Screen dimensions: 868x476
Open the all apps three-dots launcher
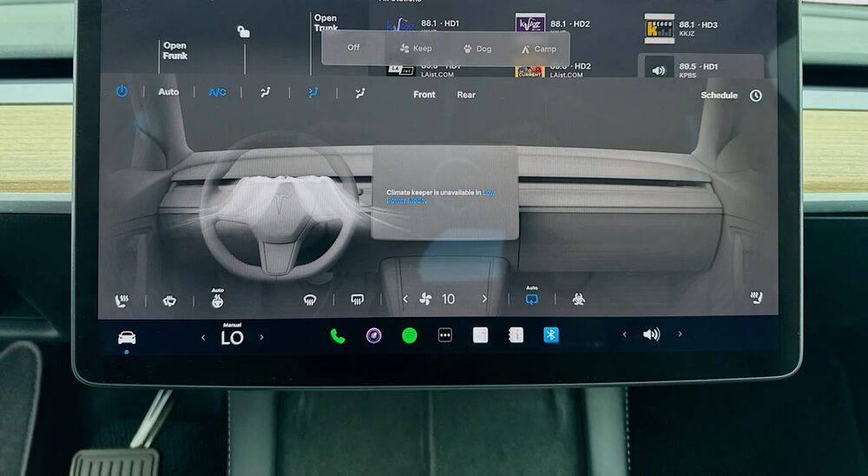445,335
